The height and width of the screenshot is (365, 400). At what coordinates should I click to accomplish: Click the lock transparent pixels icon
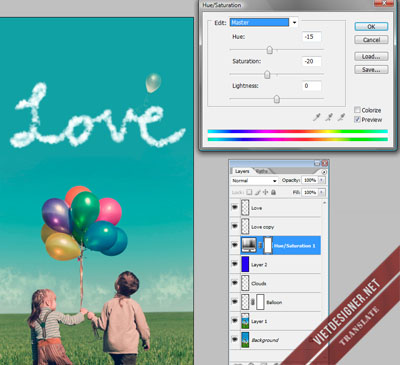tap(249, 192)
